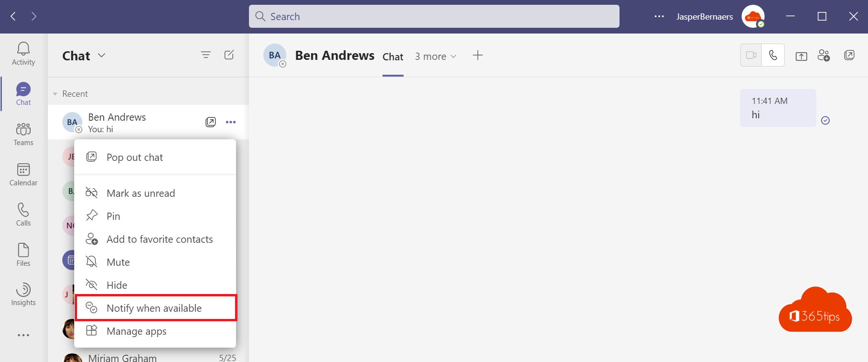Viewport: 868px width, 362px height.
Task: Expand the Chat title dropdown chevron
Action: pyautogui.click(x=101, y=56)
